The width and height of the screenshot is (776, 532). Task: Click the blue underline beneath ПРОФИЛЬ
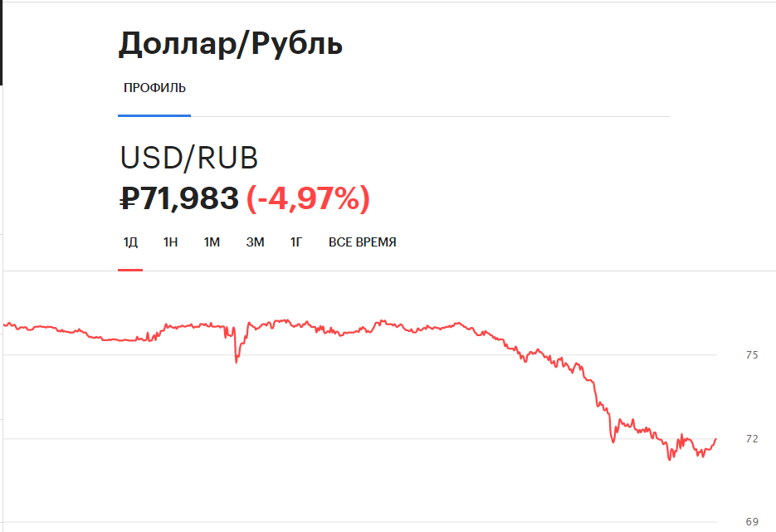pyautogui.click(x=154, y=115)
